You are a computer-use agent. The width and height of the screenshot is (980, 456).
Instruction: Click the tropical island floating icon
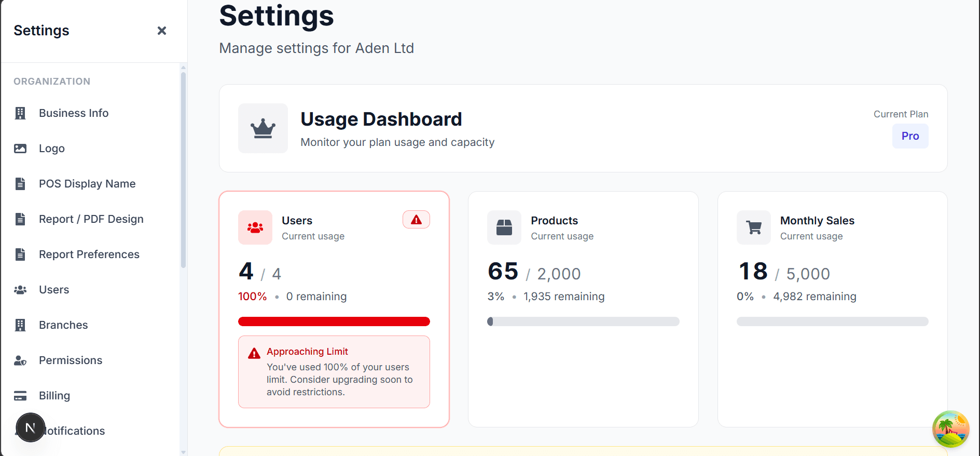point(951,429)
